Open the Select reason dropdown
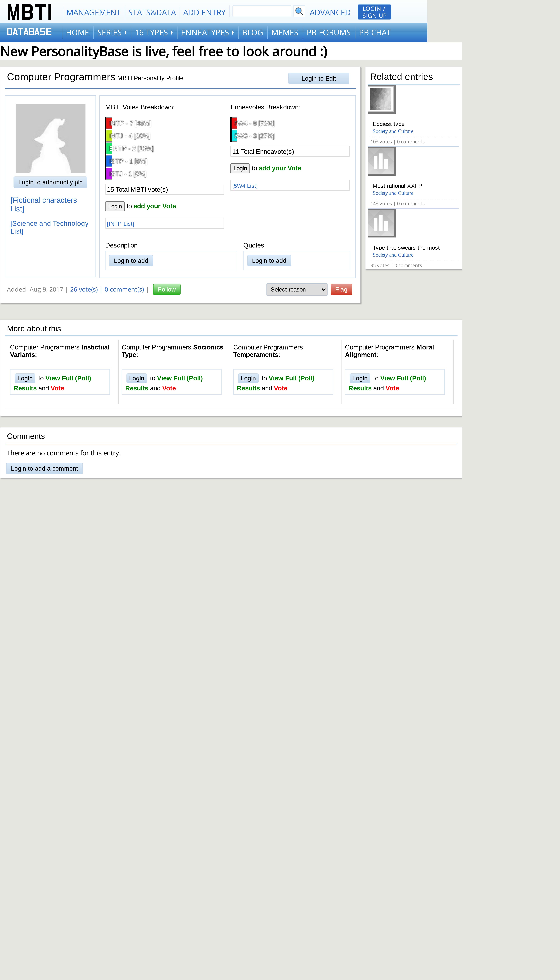The width and height of the screenshot is (560, 980). point(297,290)
